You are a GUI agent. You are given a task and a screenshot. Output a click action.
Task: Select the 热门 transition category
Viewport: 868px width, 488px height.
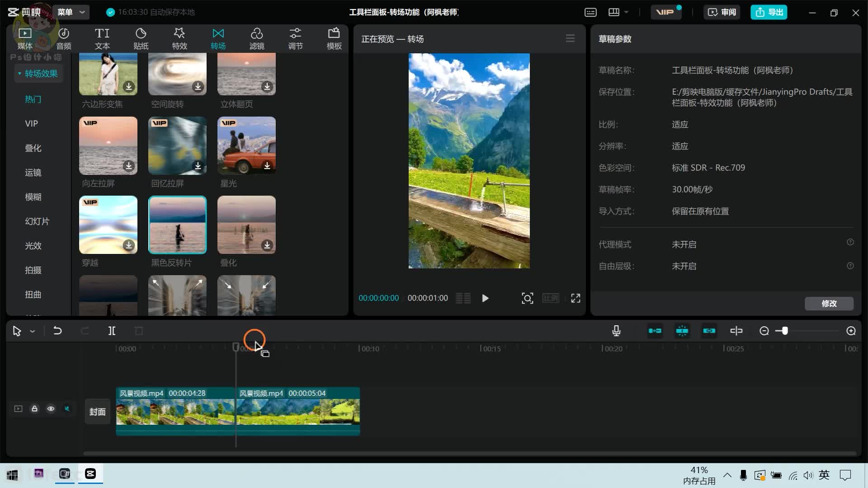33,99
